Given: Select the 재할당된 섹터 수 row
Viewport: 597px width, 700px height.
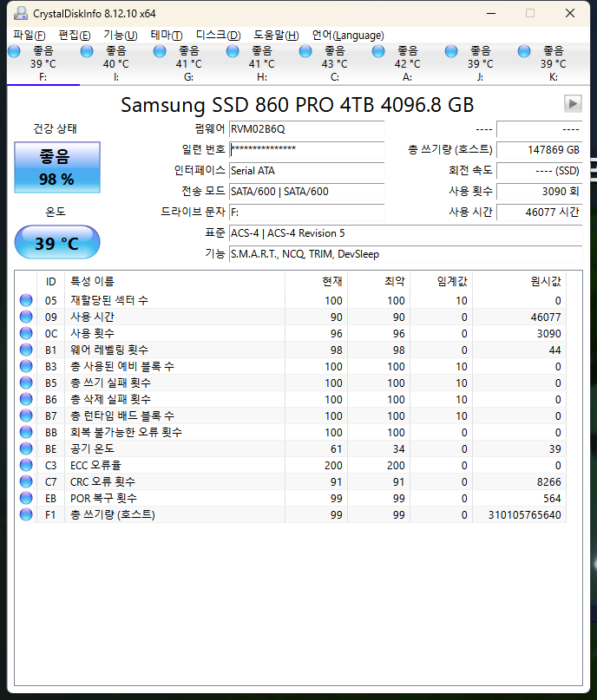Looking at the screenshot, I should point(291,300).
